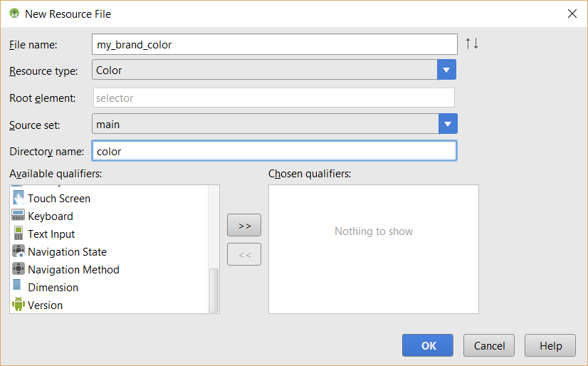Click the Text Input qualifier icon
Screen dimensions: 588x366
point(19,234)
